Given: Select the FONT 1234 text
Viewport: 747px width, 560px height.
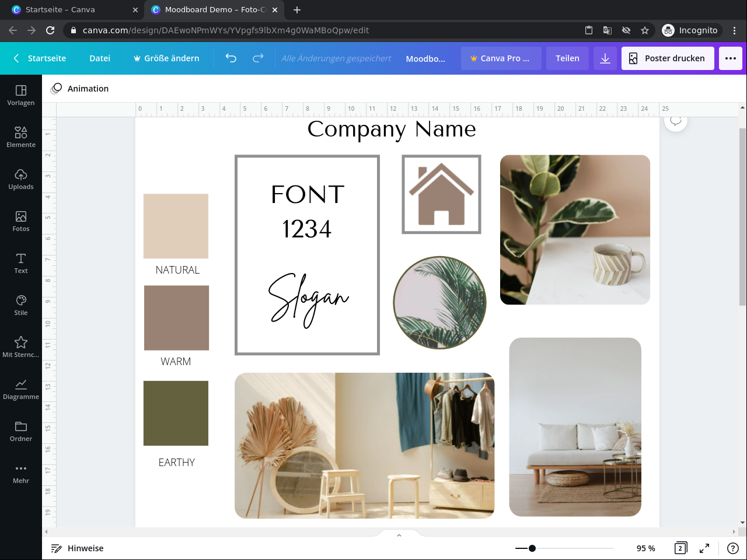Looking at the screenshot, I should pos(308,211).
